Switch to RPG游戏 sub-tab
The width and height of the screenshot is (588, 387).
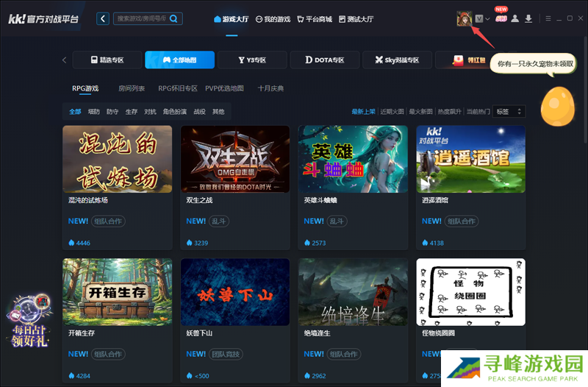tap(85, 88)
